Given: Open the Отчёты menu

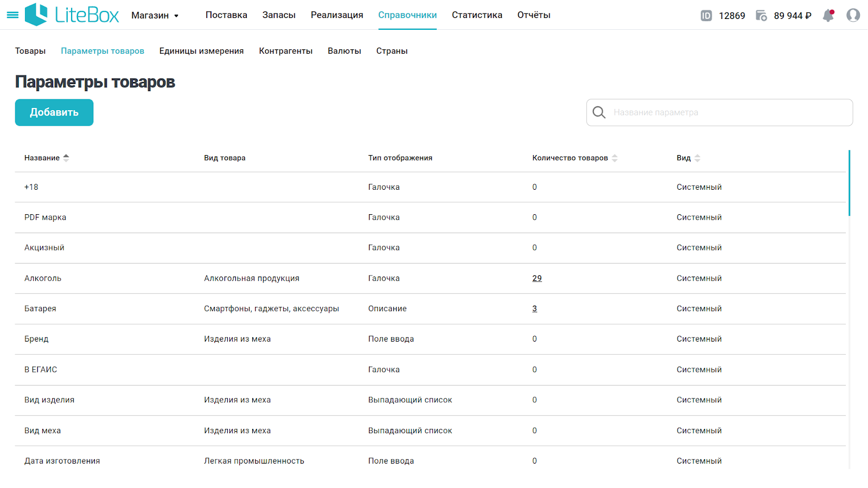Looking at the screenshot, I should click(534, 15).
